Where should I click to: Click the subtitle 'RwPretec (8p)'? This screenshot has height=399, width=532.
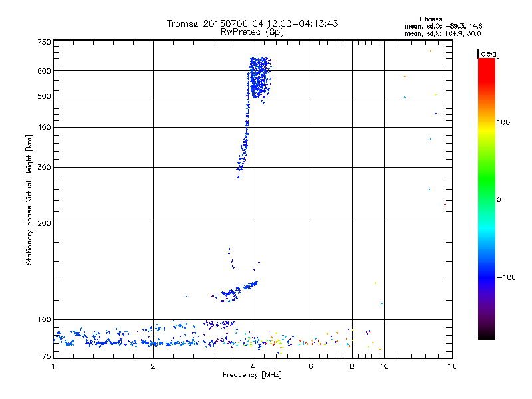pyautogui.click(x=252, y=32)
